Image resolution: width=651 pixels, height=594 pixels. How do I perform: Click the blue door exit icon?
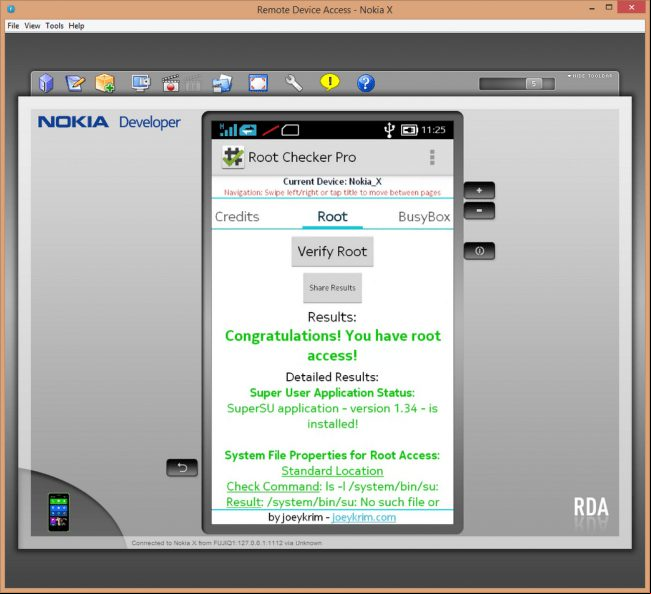pos(46,83)
